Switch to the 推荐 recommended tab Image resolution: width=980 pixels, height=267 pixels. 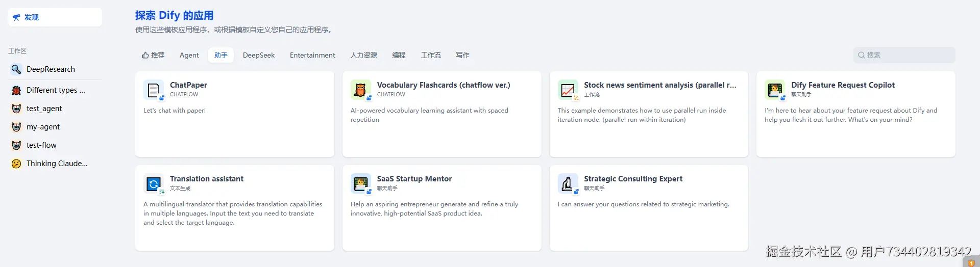(153, 55)
